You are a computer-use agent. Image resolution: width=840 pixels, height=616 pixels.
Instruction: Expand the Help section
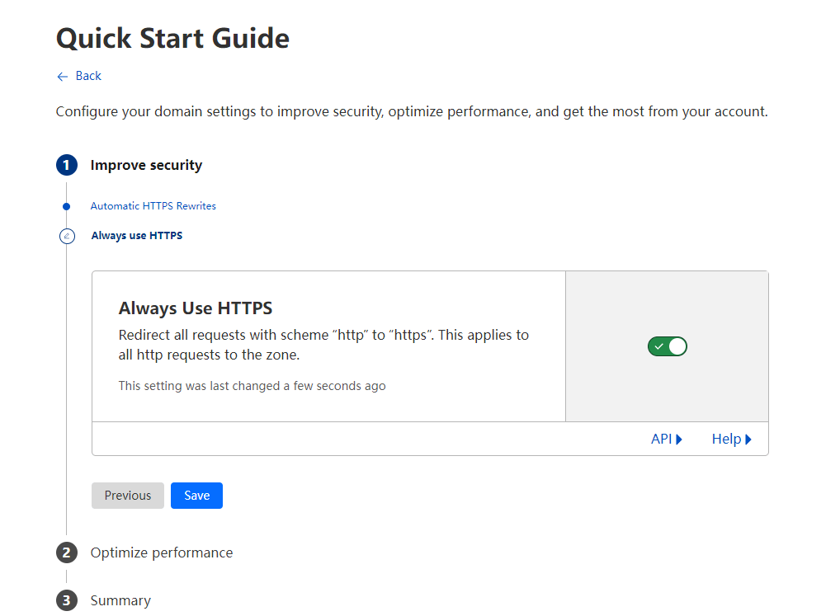pyautogui.click(x=726, y=439)
